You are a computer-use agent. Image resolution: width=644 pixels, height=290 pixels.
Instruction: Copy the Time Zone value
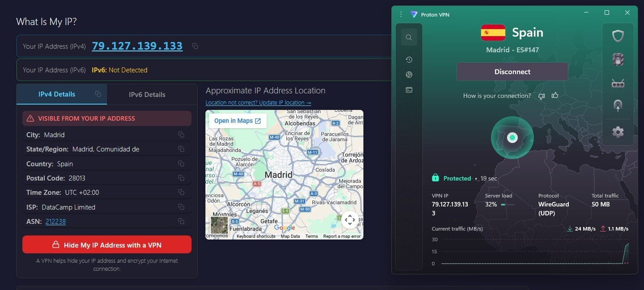pyautogui.click(x=181, y=192)
